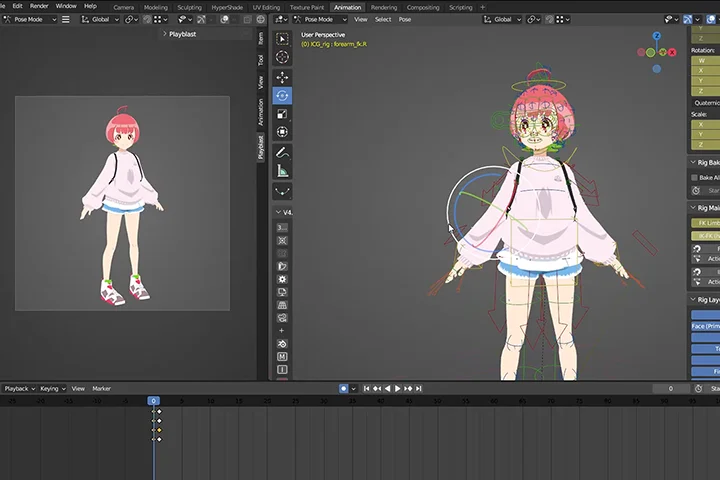
Task: Select the Select Box tool
Action: 282,39
